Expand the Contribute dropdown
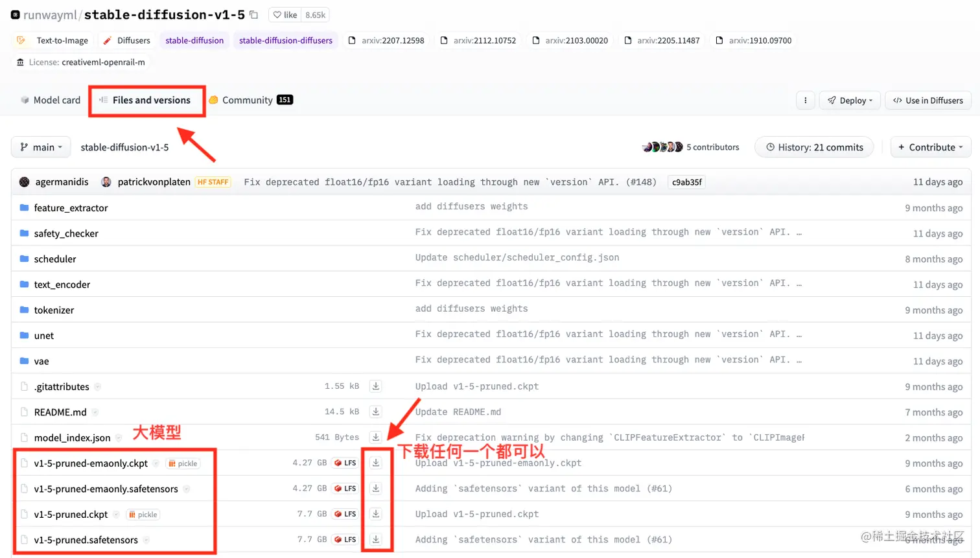Viewport: 980px width, 558px height. (x=931, y=147)
